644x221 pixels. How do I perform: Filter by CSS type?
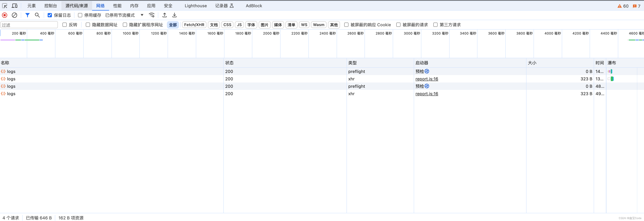coord(227,25)
